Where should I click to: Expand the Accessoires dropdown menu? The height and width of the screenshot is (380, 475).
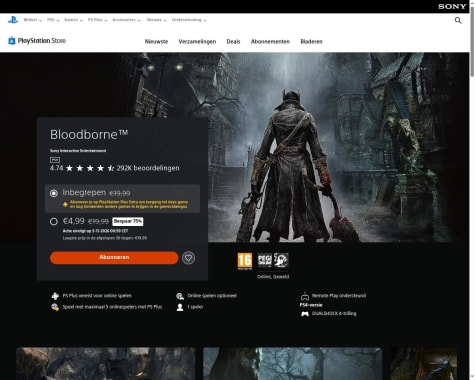[126, 20]
